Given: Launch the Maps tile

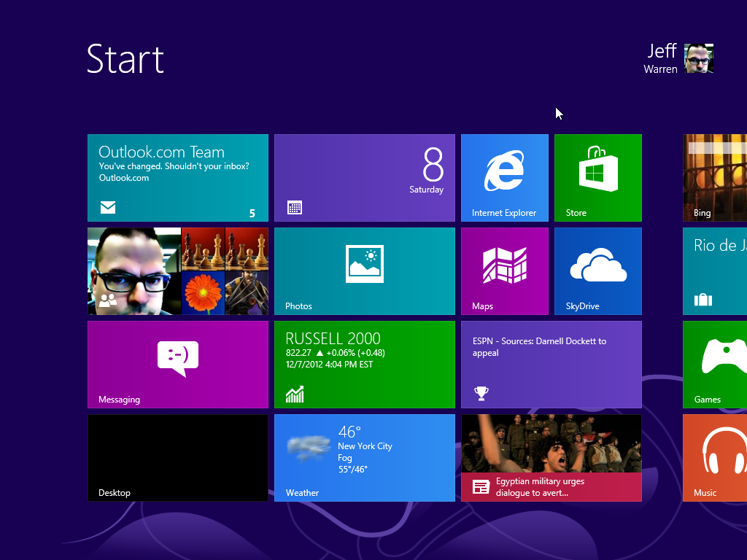Looking at the screenshot, I should 505,271.
